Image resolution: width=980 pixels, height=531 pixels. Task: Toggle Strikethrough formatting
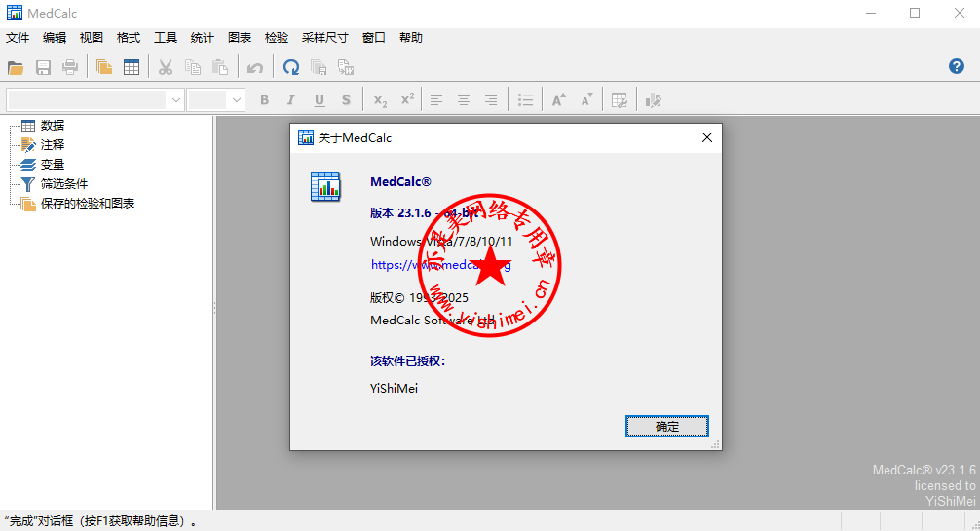coord(346,100)
